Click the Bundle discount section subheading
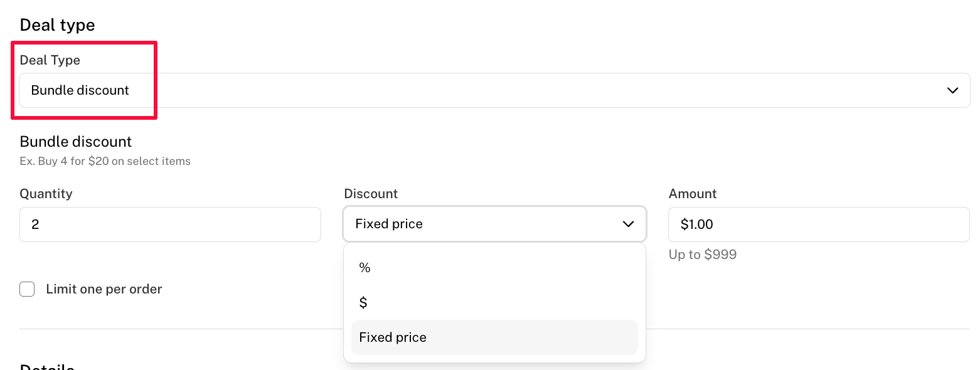The height and width of the screenshot is (370, 980). (x=76, y=141)
